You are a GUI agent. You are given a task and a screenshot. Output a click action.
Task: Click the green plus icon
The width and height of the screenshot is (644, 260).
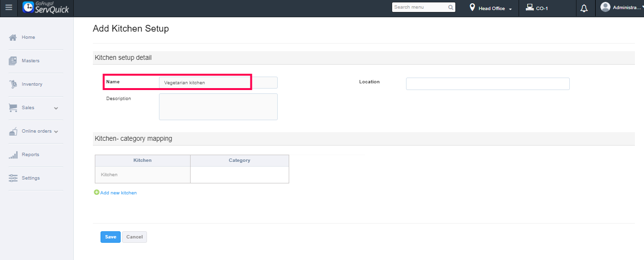(97, 192)
